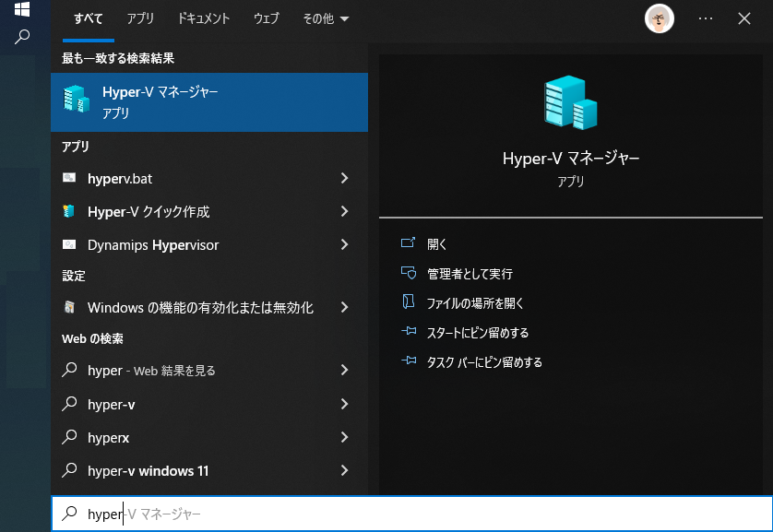Select the hyper-v web suggestion text
This screenshot has width=773, height=532.
pyautogui.click(x=111, y=405)
